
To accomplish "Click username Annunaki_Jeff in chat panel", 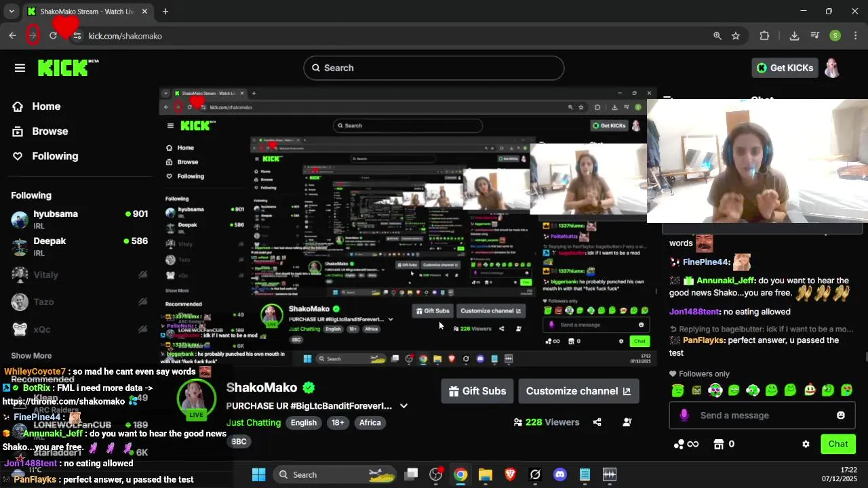I will coord(725,281).
